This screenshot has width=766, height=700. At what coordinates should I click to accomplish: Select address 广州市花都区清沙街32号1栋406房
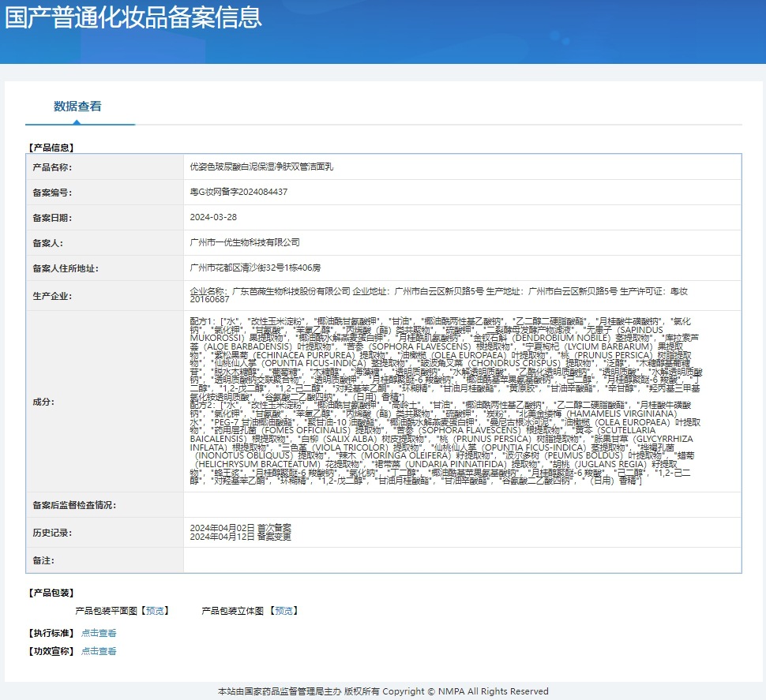(255, 268)
